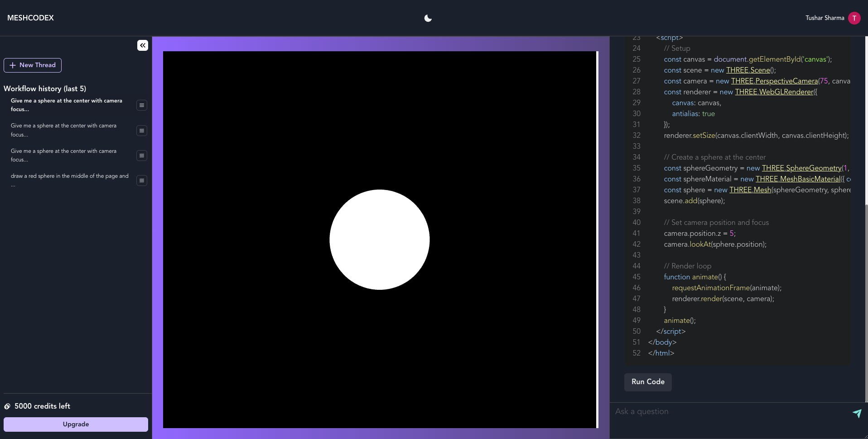
Task: Click '// Render loop' comment
Action: [688, 266]
